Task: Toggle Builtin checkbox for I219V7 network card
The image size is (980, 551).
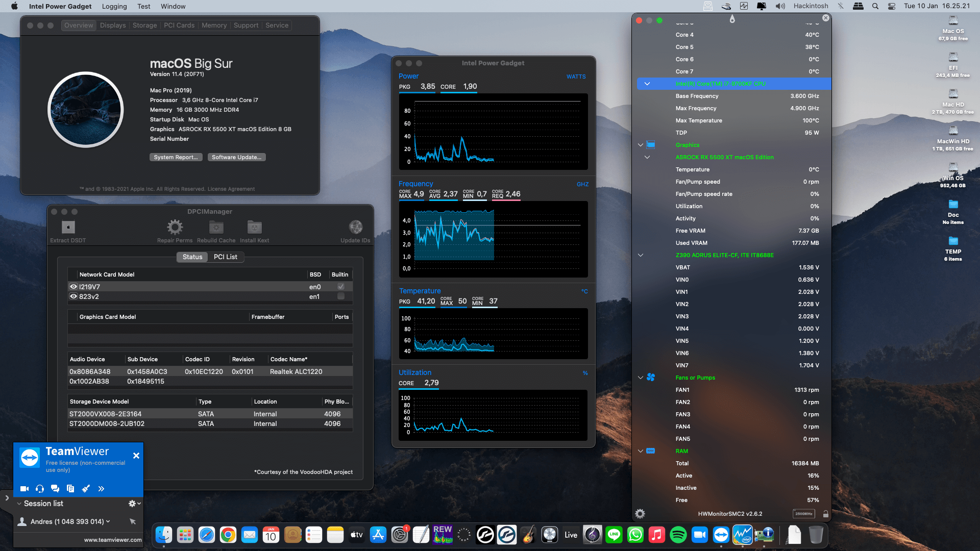Action: pos(340,286)
